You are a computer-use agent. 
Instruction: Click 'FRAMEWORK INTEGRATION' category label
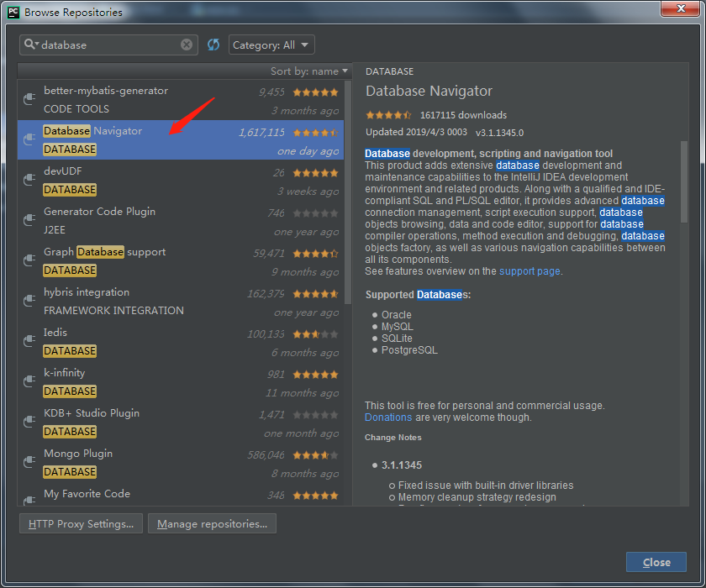[113, 311]
